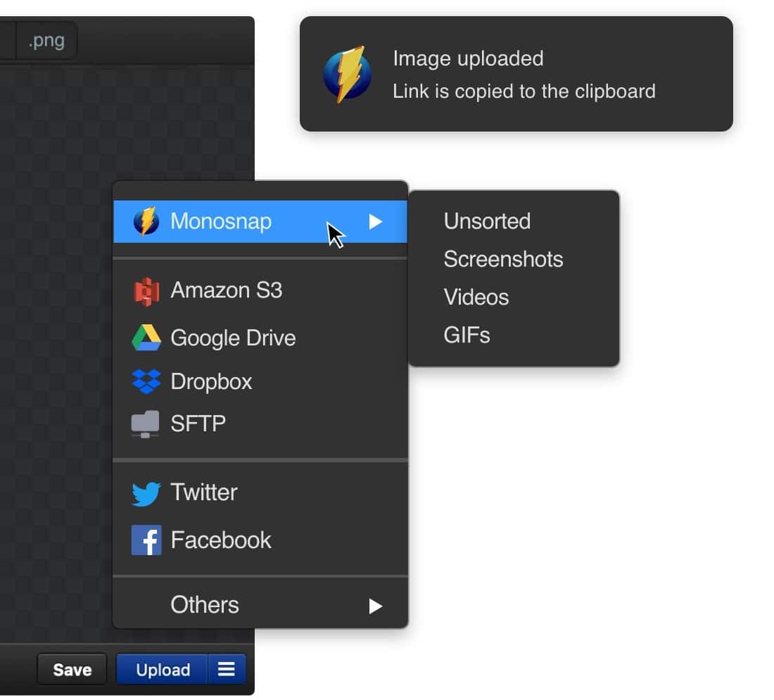Viewport: 774px width, 700px height.
Task: Open the Others menu entry
Action: coord(260,605)
